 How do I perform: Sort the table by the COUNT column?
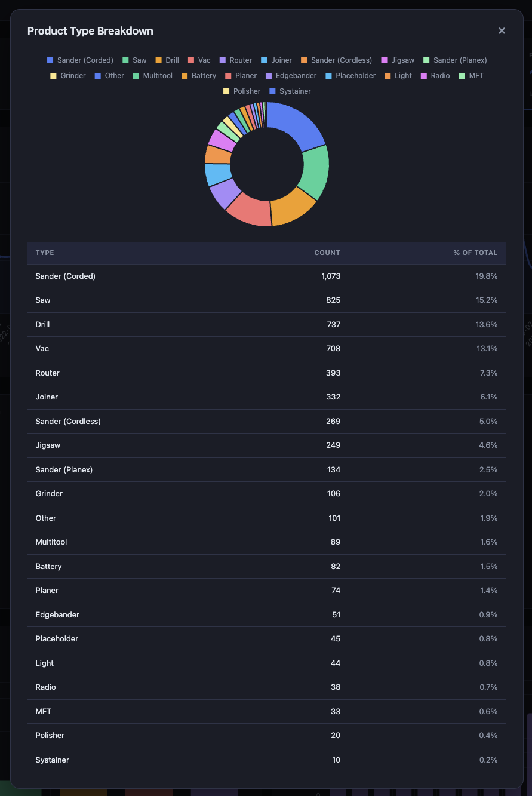coord(327,253)
